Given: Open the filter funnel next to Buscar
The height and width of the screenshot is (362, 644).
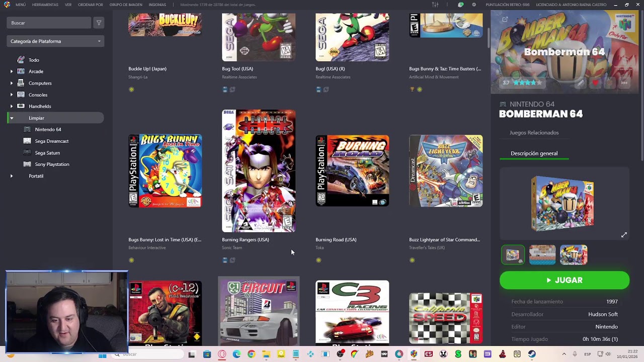Looking at the screenshot, I should [99, 23].
